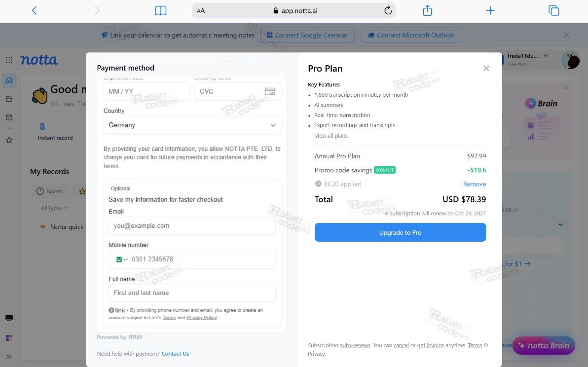Click the Upgrade to Pro button
588x367 pixels.
point(400,232)
